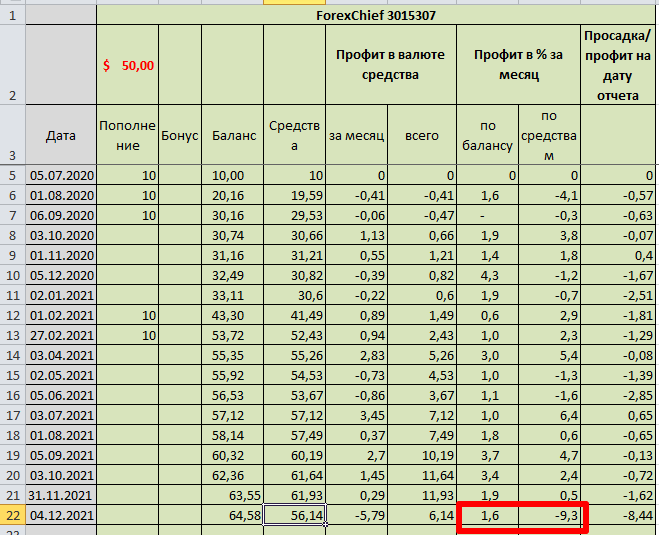This screenshot has width=659, height=535.
Task: Select monthly profit cell 3,45
Action: [356, 415]
